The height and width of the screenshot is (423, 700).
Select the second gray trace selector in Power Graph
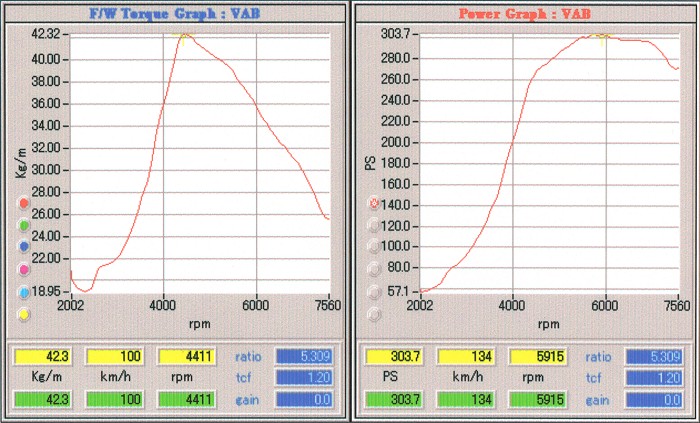(374, 246)
